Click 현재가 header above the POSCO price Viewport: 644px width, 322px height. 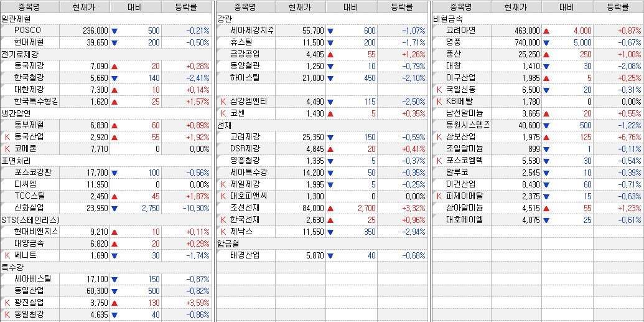point(85,7)
